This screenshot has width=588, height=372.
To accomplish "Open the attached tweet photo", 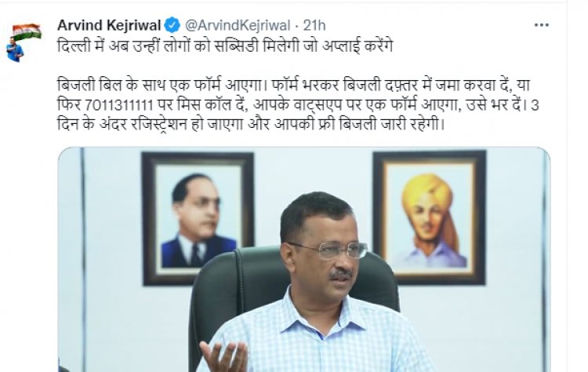I will tap(304, 260).
